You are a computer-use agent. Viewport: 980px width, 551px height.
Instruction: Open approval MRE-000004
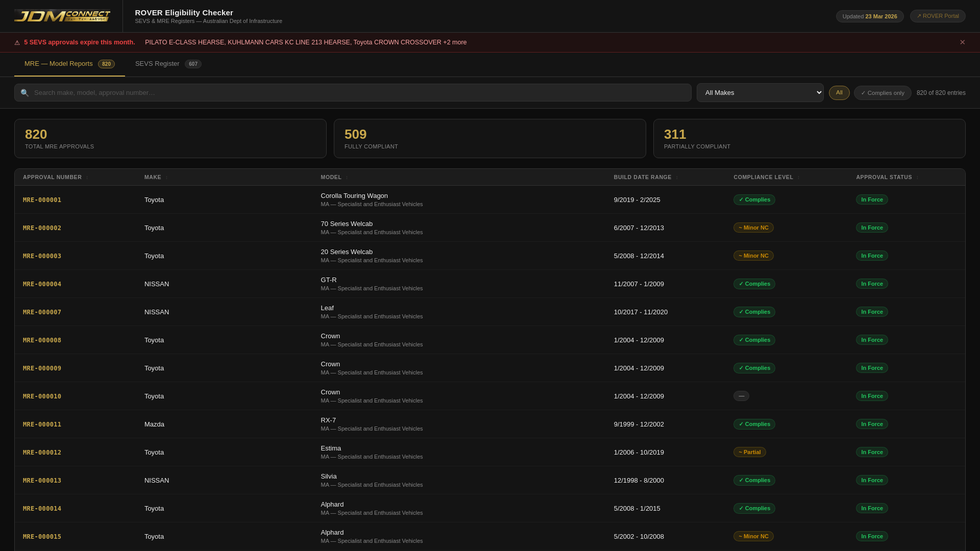click(x=42, y=284)
